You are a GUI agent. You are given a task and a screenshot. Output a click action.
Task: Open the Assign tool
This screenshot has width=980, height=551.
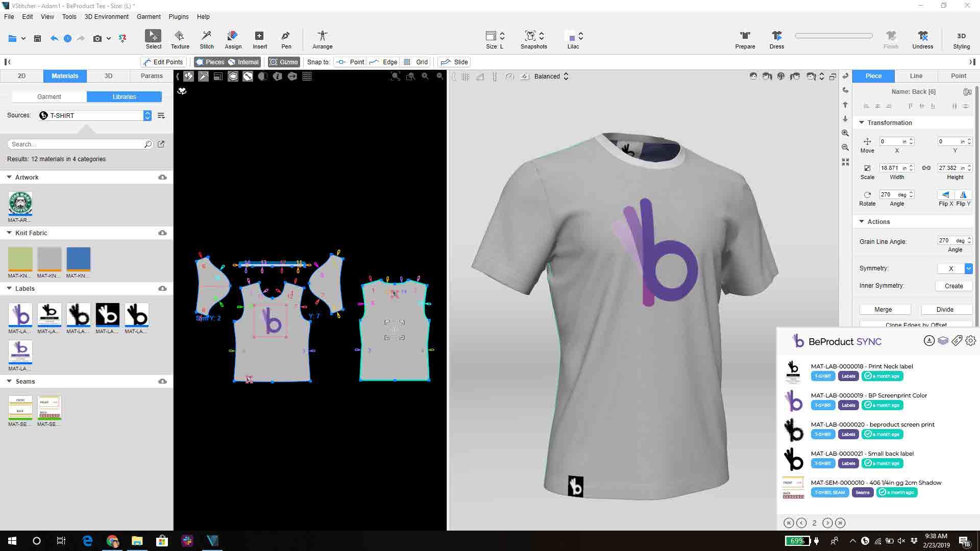point(233,39)
